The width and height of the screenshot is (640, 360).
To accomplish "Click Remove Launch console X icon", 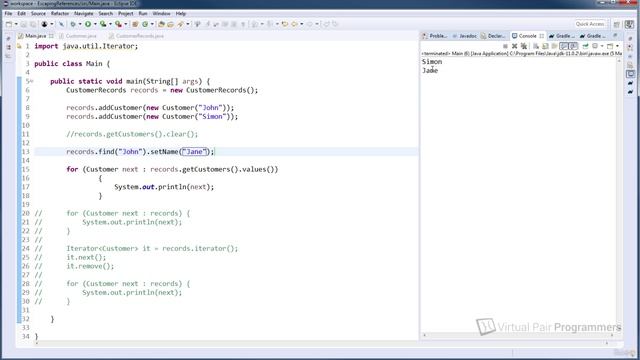I will (x=514, y=46).
